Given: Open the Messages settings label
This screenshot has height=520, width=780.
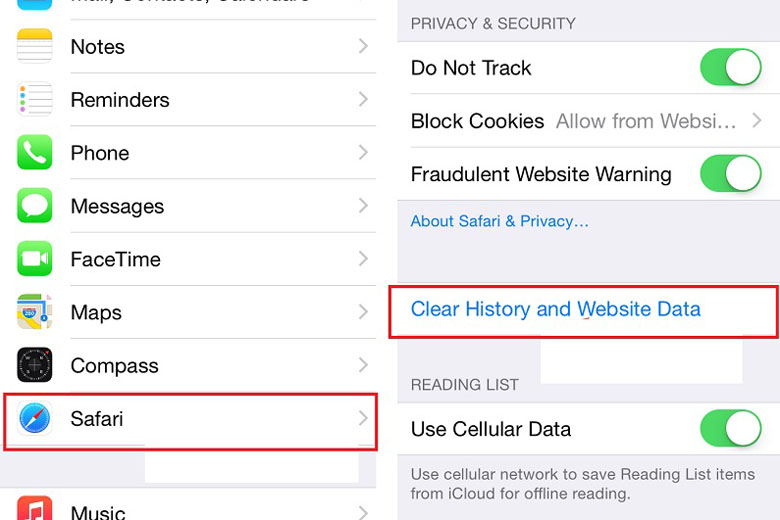Looking at the screenshot, I should [x=117, y=207].
